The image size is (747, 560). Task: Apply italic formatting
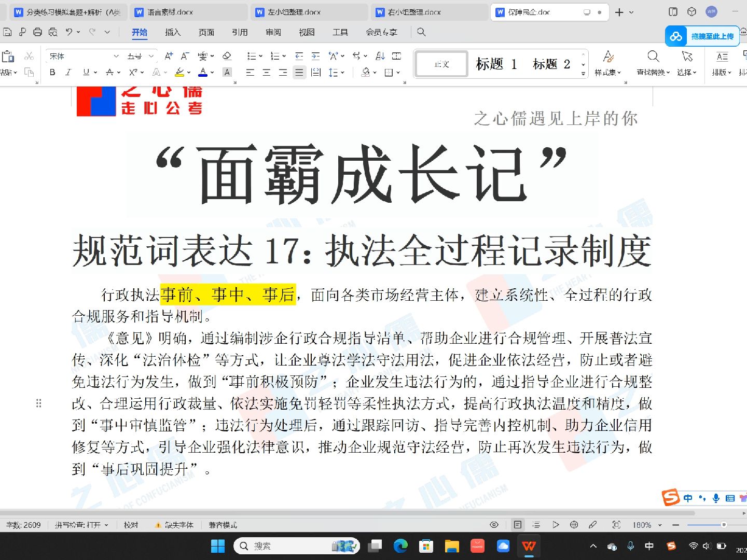tap(68, 72)
